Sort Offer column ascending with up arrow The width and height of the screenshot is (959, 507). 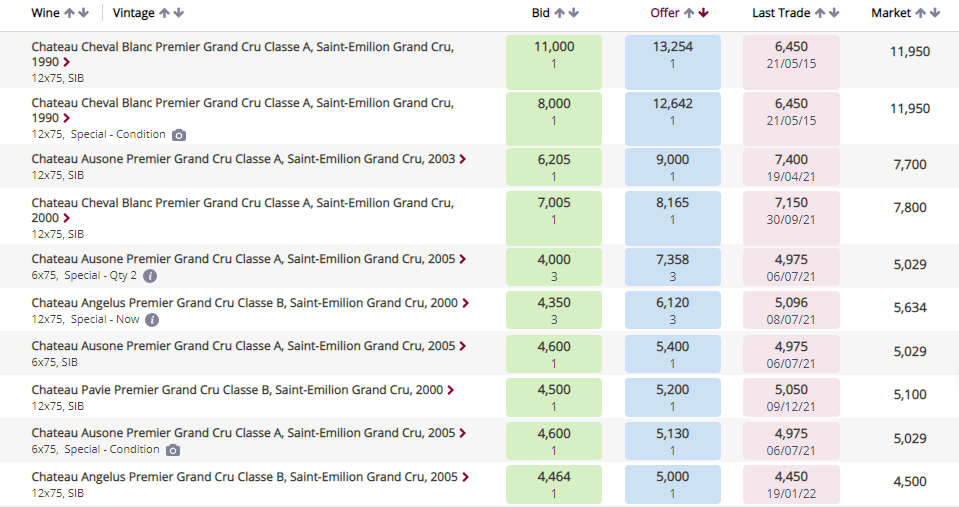(x=689, y=13)
